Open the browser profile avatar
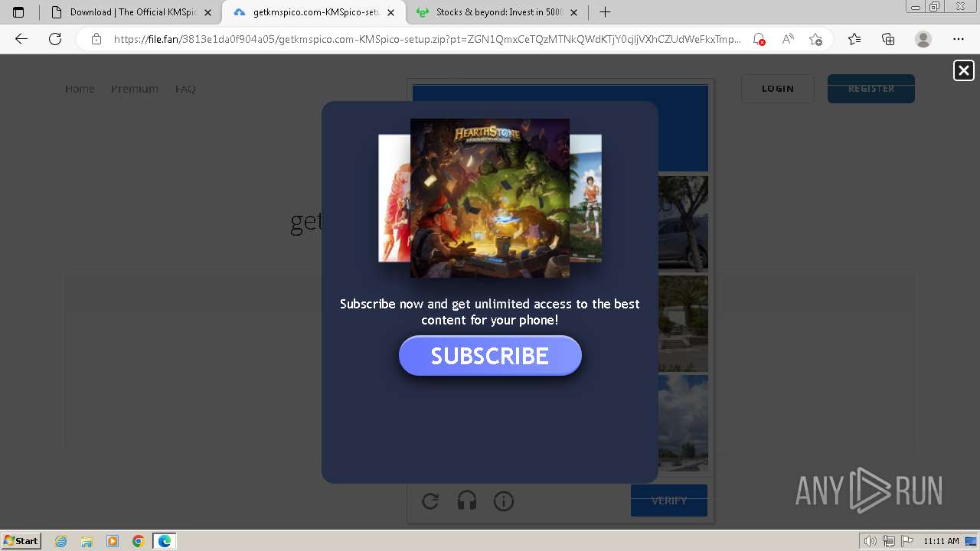Image resolution: width=980 pixels, height=551 pixels. click(923, 39)
